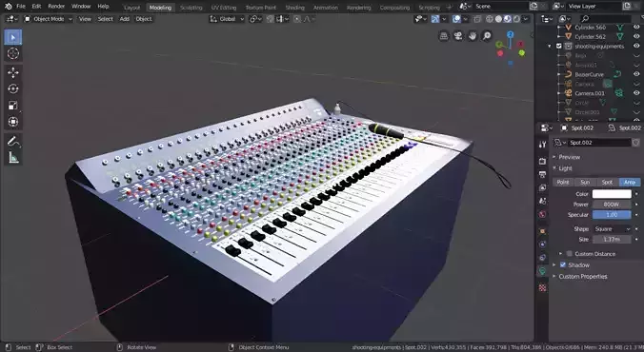Open the Object Mode dropdown

[48, 19]
